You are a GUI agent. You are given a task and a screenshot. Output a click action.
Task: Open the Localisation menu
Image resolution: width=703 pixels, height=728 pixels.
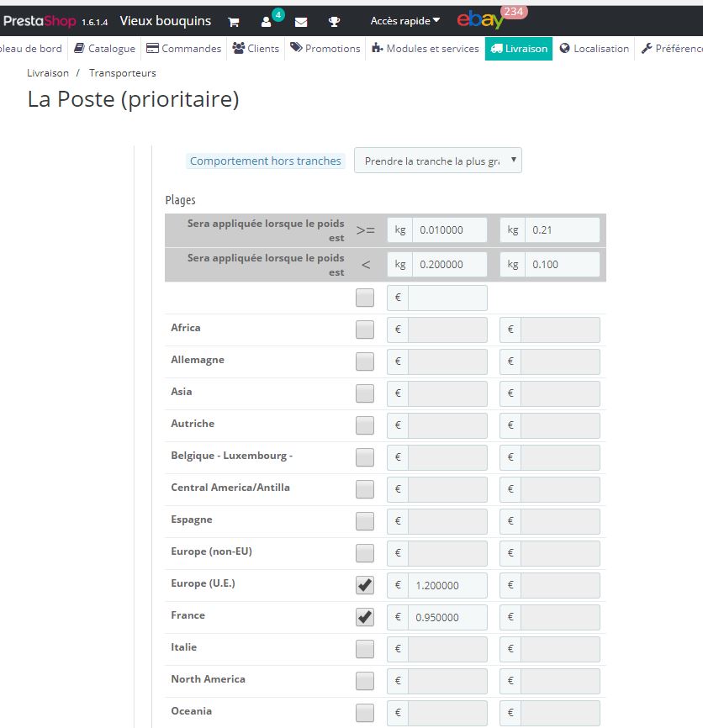click(595, 48)
